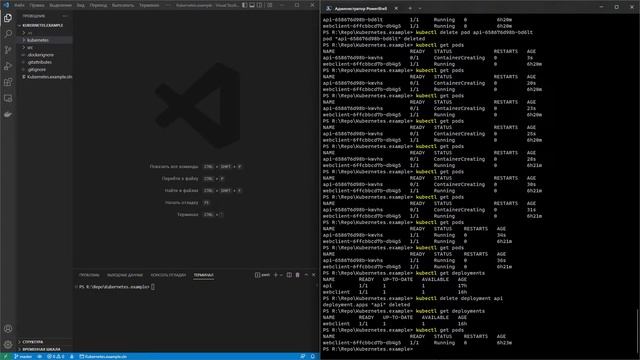Open the Source Control view
Screen dimensions: 640x360
[x=8, y=50]
